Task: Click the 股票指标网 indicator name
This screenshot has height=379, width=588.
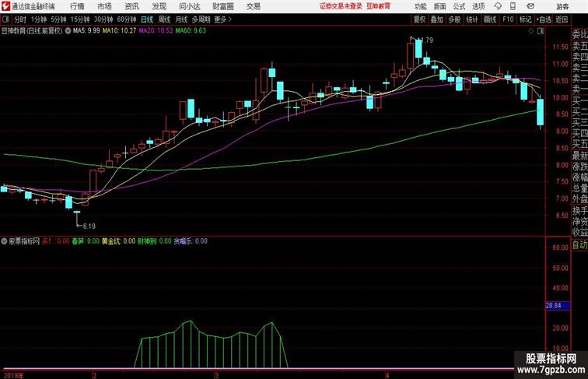Action: pyautogui.click(x=24, y=241)
